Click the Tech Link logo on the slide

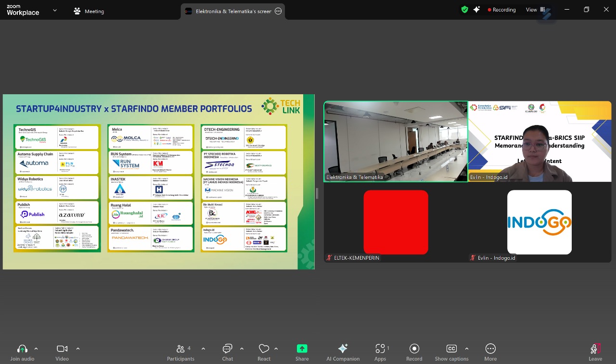pos(281,106)
